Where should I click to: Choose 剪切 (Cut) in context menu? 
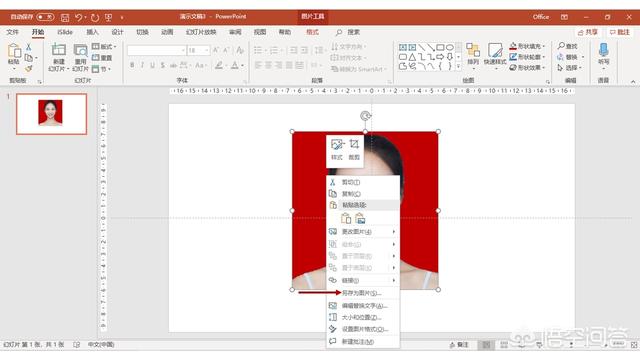pyautogui.click(x=363, y=182)
